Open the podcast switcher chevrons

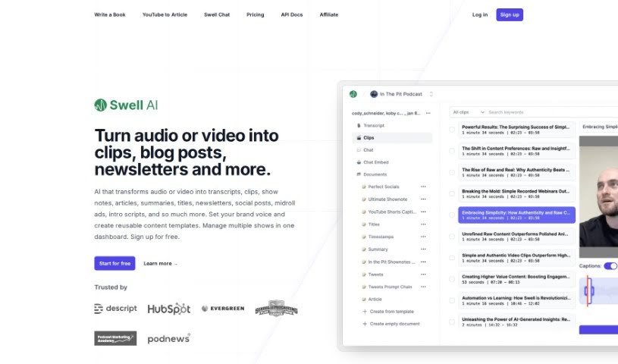tap(431, 94)
